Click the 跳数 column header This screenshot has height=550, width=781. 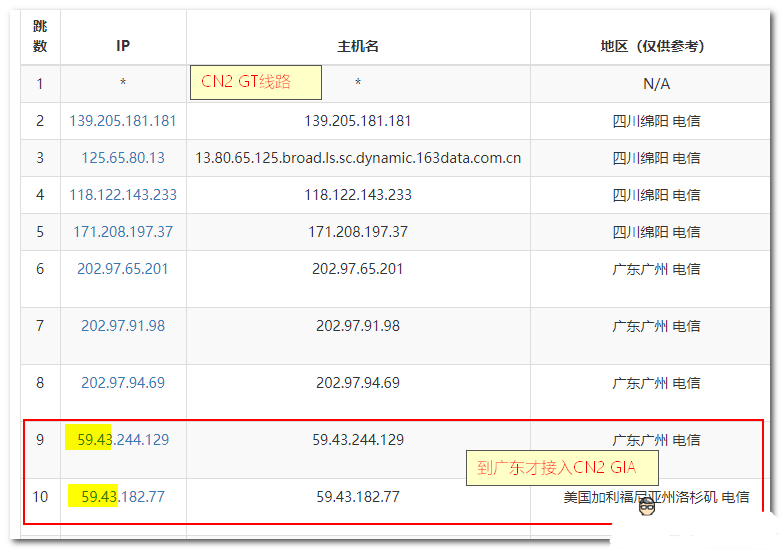(x=40, y=36)
